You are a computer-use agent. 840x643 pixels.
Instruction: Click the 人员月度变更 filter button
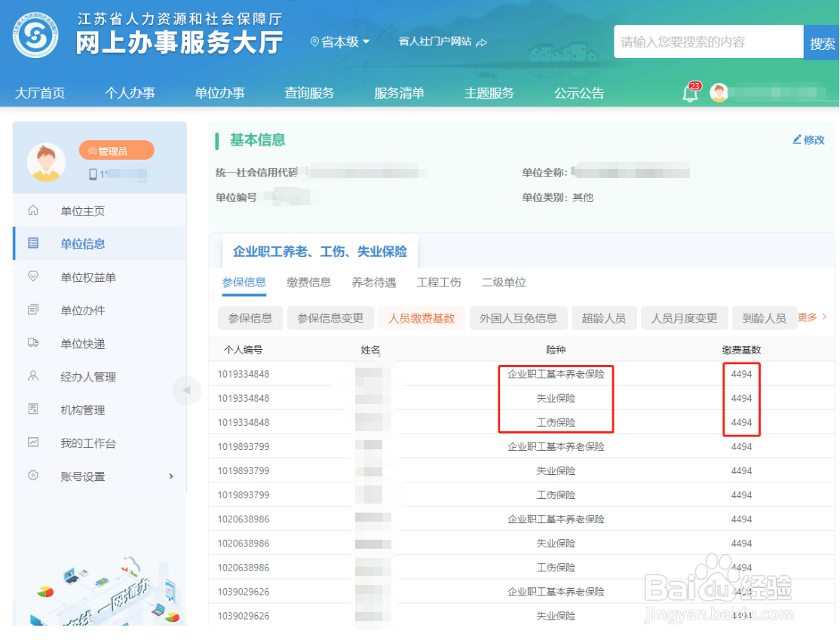point(684,318)
